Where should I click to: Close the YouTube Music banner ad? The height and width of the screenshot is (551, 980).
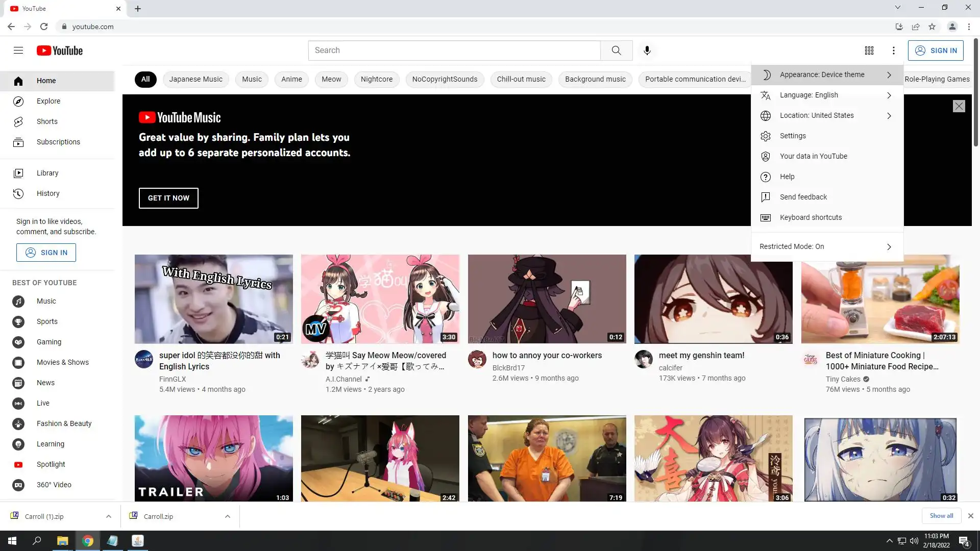coord(959,106)
